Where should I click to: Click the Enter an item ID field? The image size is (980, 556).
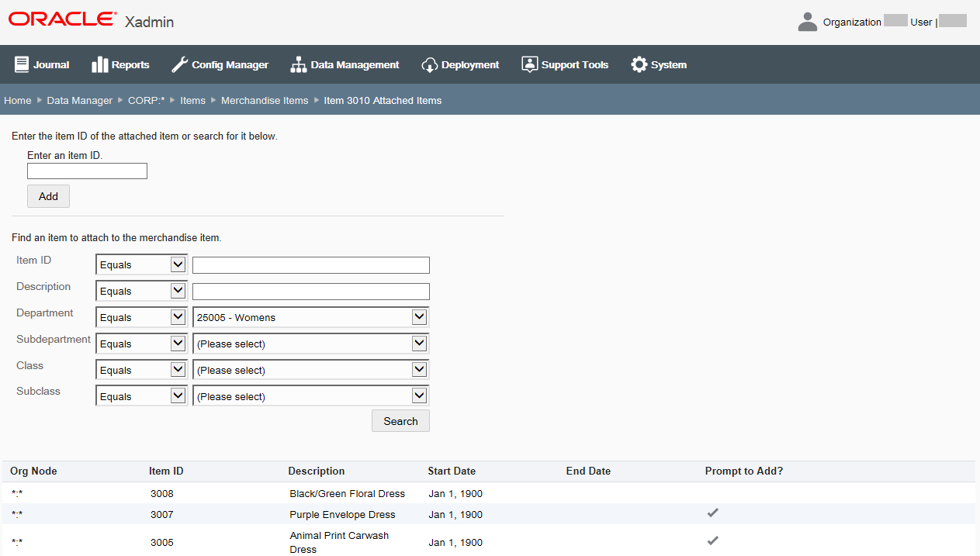[87, 171]
